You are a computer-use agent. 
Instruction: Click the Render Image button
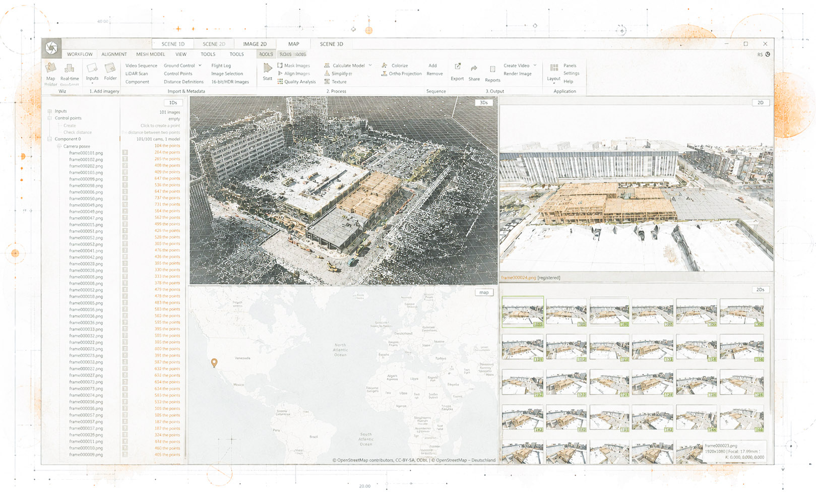(518, 74)
